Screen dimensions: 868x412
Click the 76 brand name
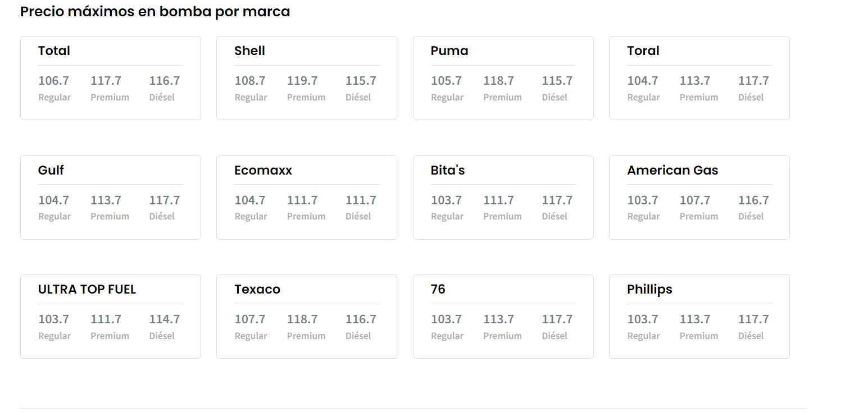pyautogui.click(x=438, y=289)
